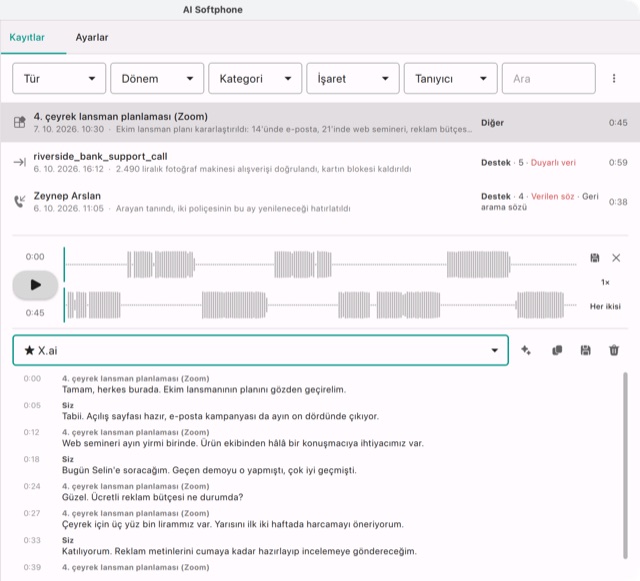Click the Duyarlı veri flag label
640x581 pixels.
pyautogui.click(x=553, y=163)
